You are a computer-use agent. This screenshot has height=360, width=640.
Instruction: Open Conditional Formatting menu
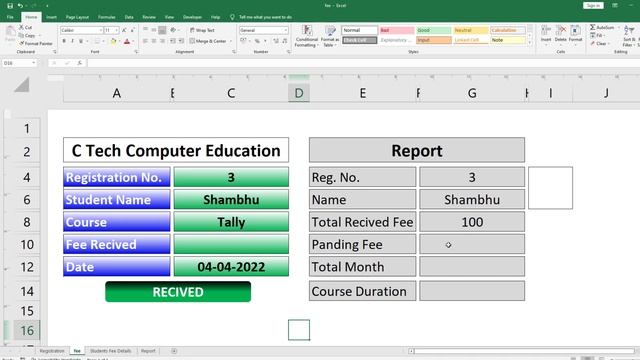[307, 36]
